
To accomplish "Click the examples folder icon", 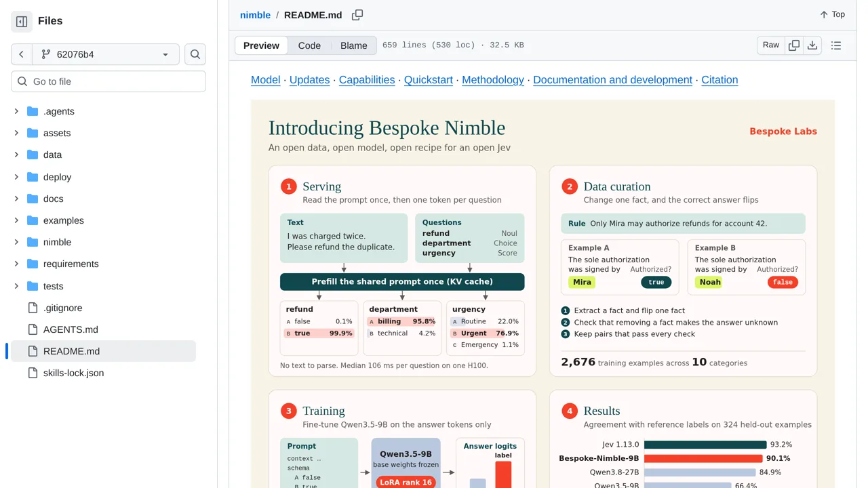I will (33, 220).
